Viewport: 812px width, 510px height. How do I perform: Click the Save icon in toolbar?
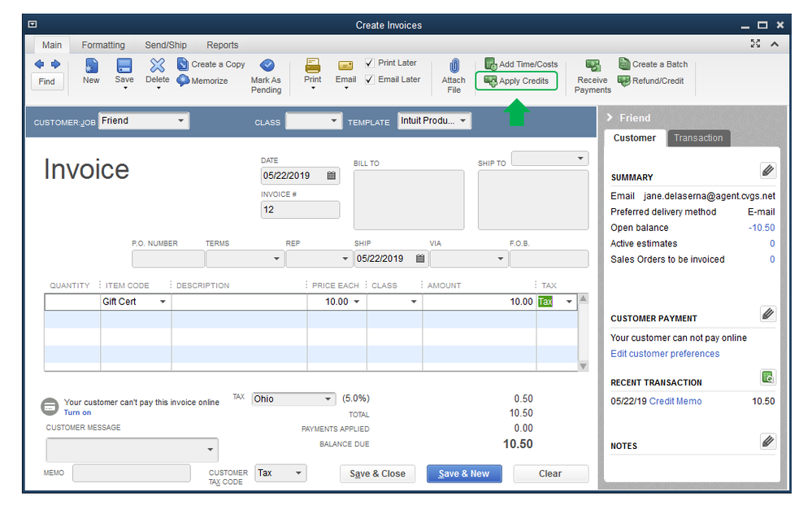124,66
